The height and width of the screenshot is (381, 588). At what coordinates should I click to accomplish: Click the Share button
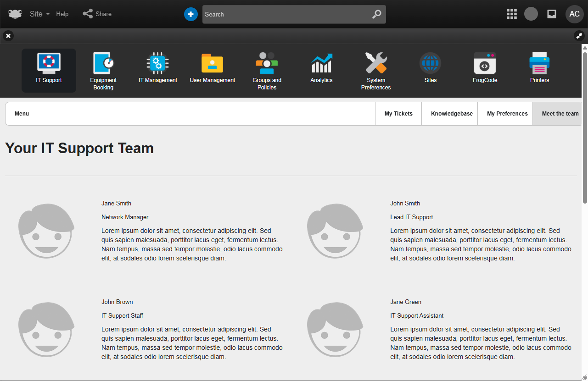click(x=97, y=14)
